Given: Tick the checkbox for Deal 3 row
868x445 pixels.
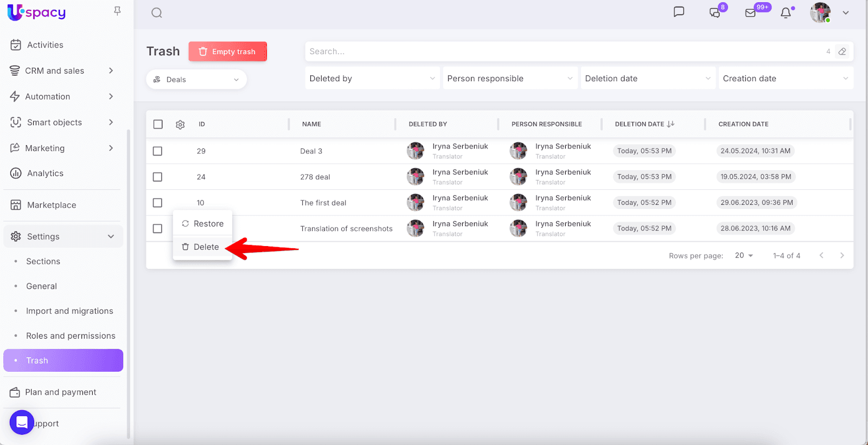Looking at the screenshot, I should point(157,151).
